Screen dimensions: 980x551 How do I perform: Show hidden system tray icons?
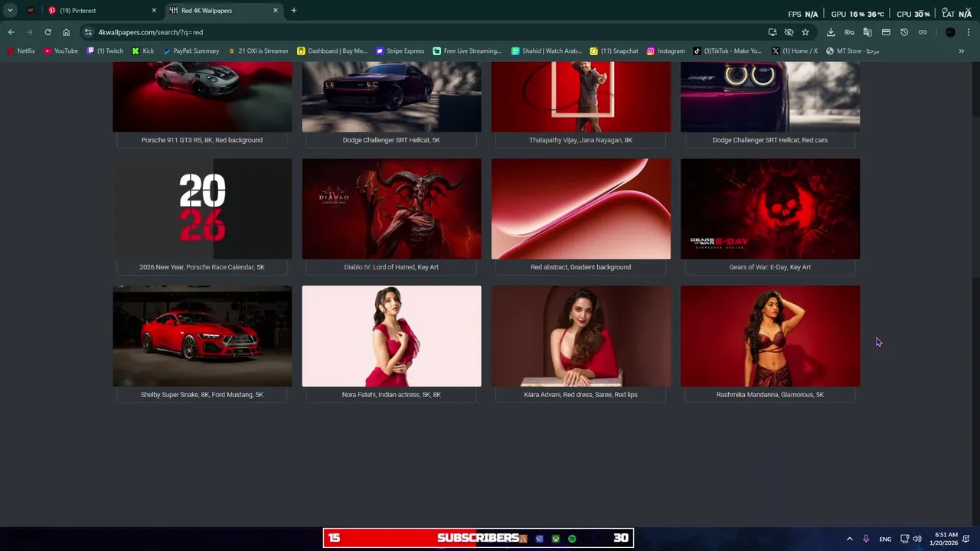coord(849,539)
